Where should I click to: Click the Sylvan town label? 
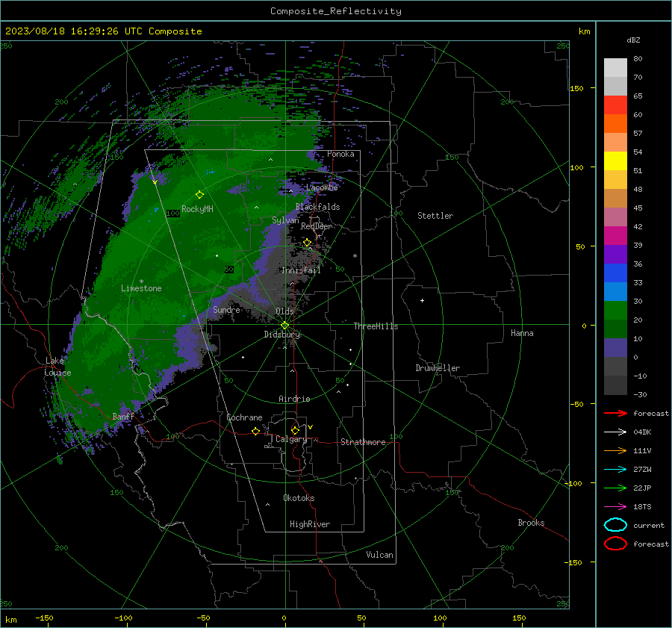[285, 220]
